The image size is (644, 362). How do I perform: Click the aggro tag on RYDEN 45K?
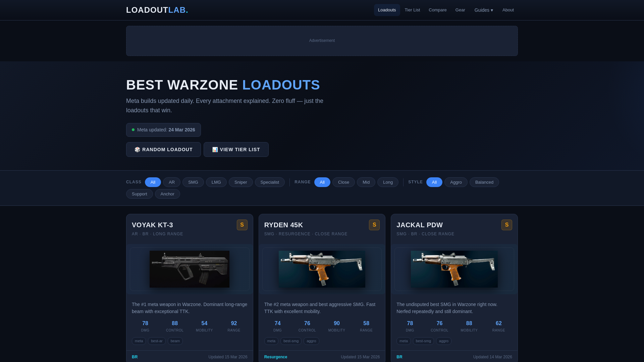[311, 341]
